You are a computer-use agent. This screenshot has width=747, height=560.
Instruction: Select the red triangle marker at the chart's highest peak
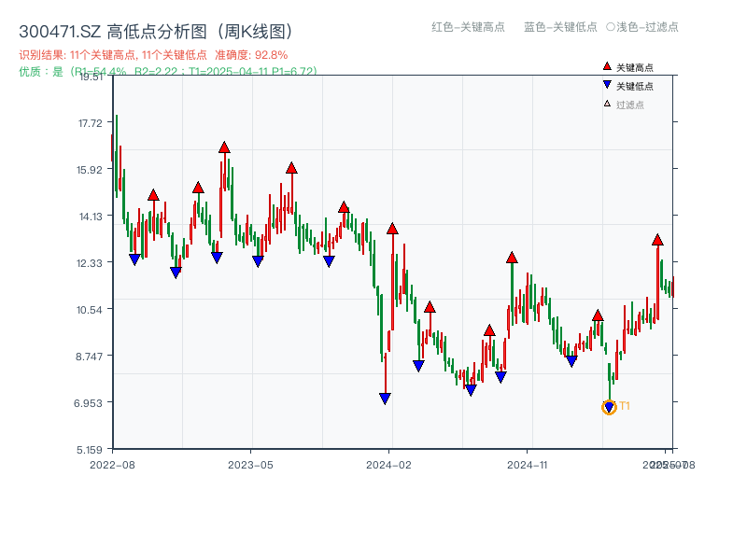point(223,145)
